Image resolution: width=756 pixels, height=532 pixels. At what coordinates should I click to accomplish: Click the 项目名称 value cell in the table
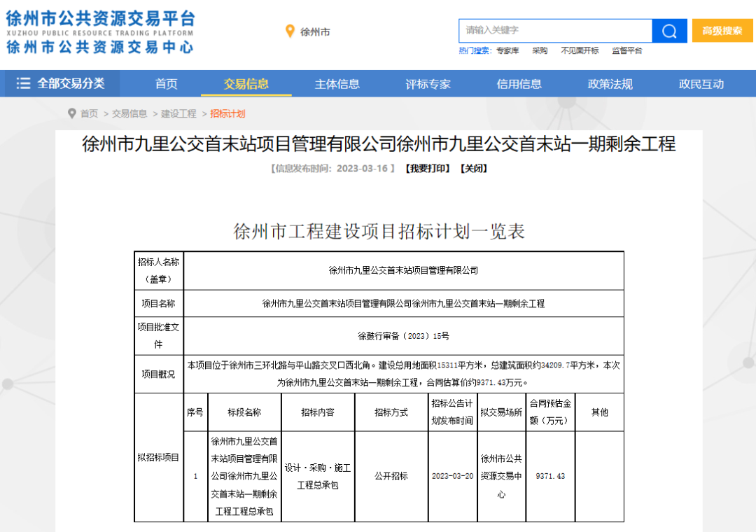(404, 303)
